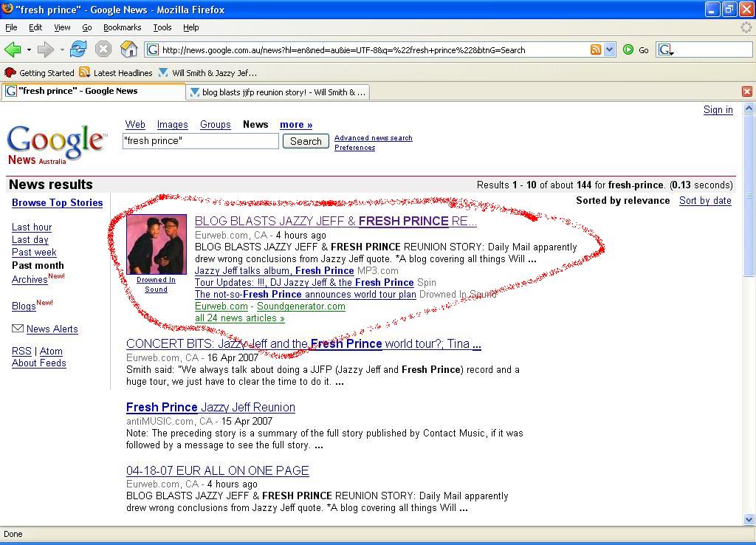Click the green Back arrow button
This screenshot has width=756, height=545.
[x=13, y=49]
